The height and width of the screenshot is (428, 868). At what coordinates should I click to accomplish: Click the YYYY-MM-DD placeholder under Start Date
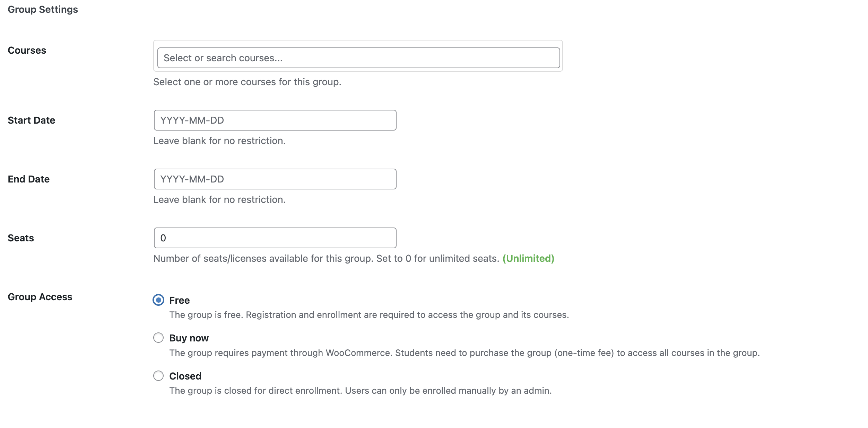(x=192, y=120)
